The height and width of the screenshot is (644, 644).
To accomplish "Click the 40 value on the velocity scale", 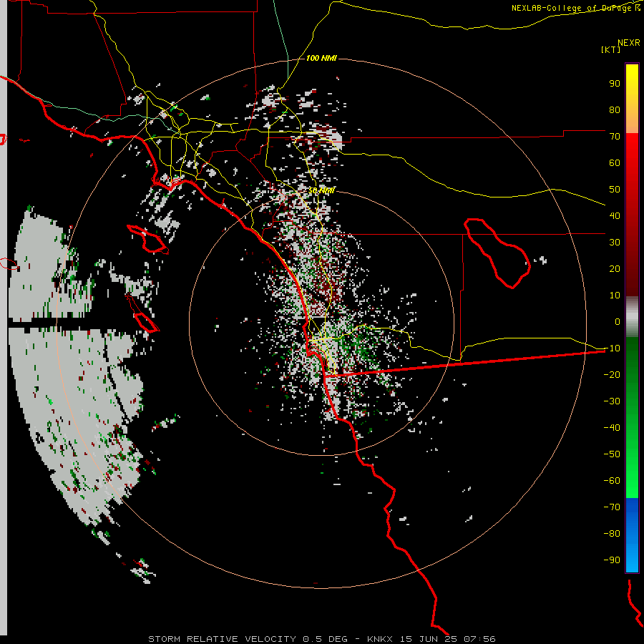I will (x=615, y=215).
